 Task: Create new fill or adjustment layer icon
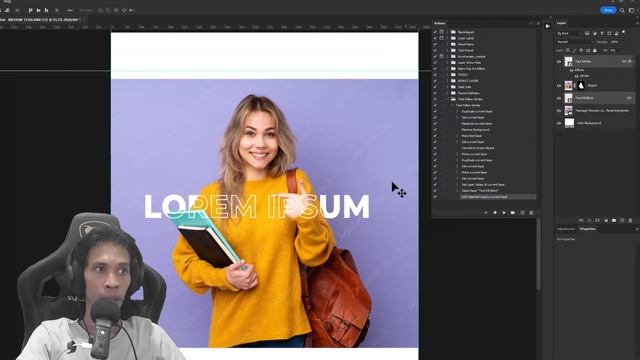606,220
